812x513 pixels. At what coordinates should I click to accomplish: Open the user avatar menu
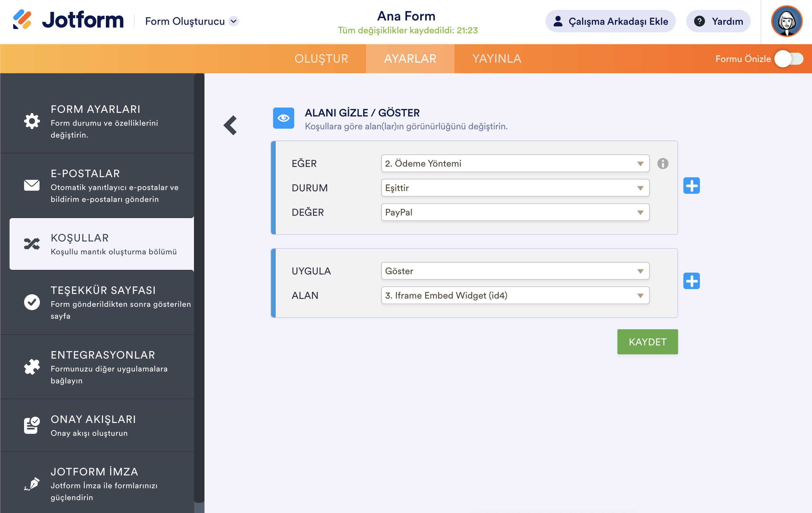coord(786,21)
